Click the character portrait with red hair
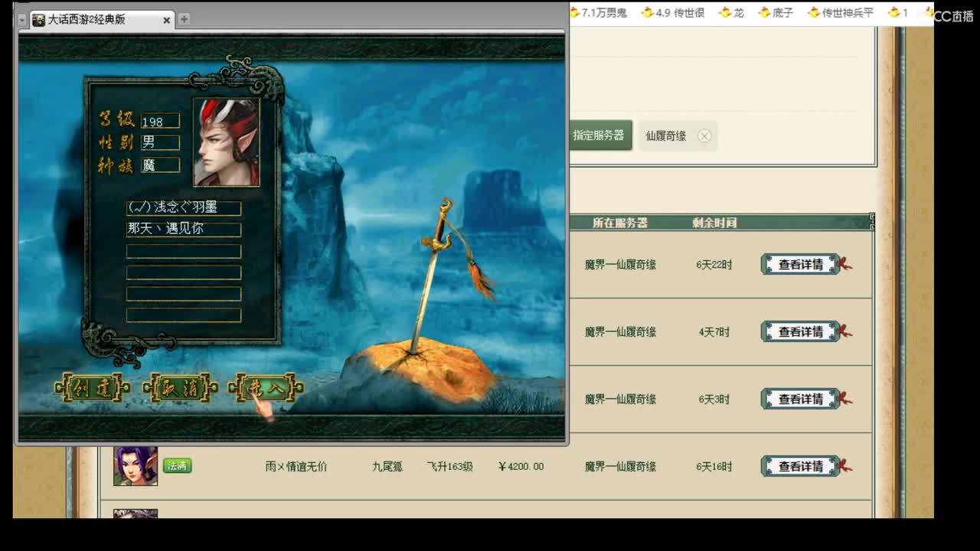This screenshot has width=980, height=551. click(x=227, y=142)
